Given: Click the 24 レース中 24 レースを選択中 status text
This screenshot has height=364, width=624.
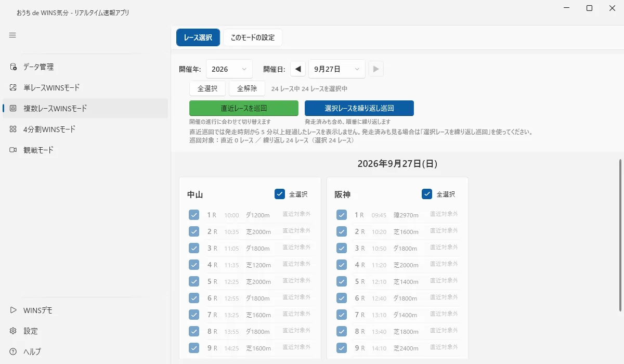Looking at the screenshot, I should (309, 89).
